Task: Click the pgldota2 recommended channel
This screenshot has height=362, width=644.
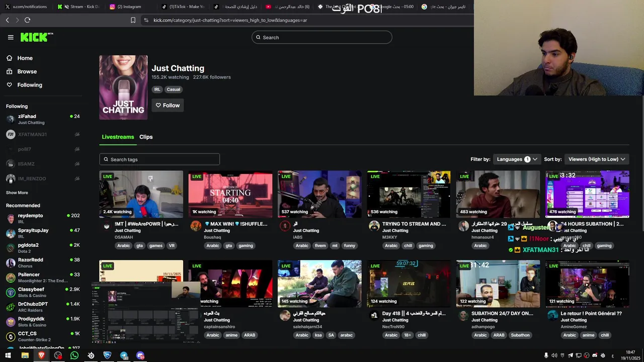Action: 43,248
